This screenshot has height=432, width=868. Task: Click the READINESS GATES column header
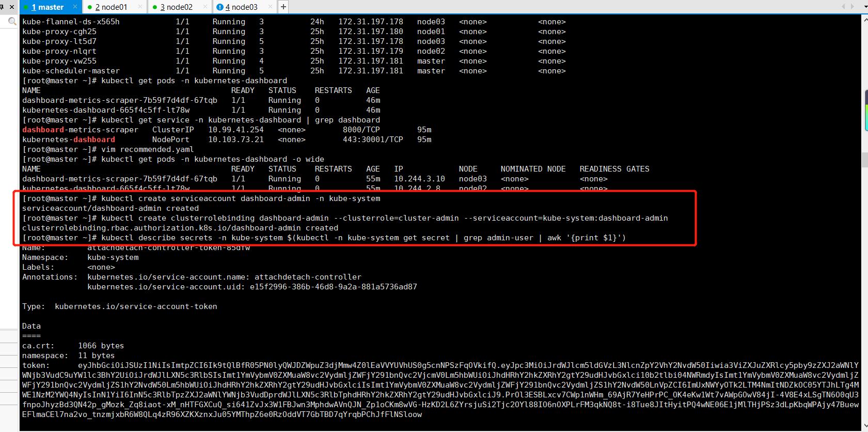[614, 169]
